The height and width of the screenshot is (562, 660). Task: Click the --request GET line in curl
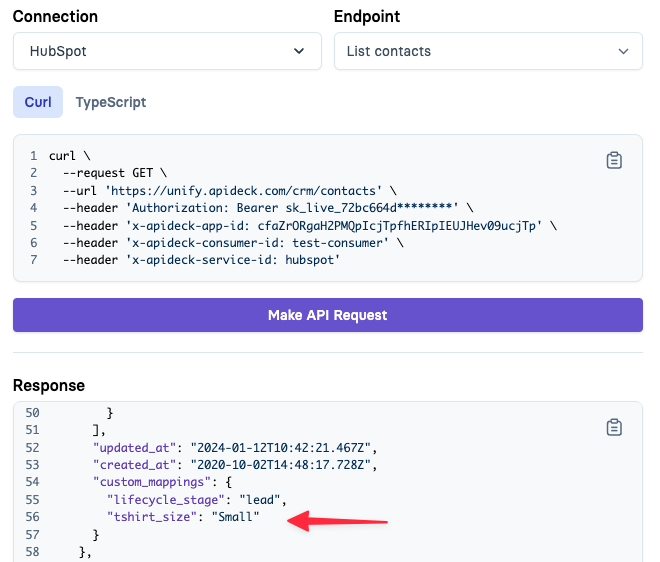click(x=115, y=173)
